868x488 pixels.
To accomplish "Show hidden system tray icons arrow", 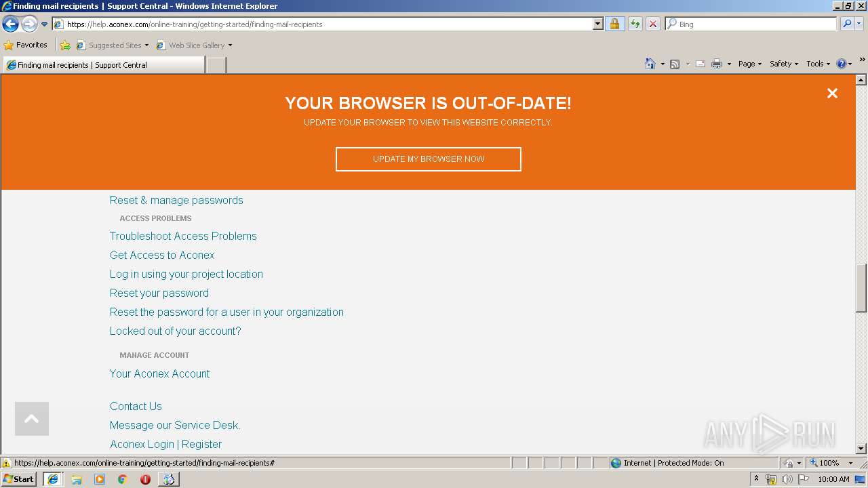I will coord(756,479).
